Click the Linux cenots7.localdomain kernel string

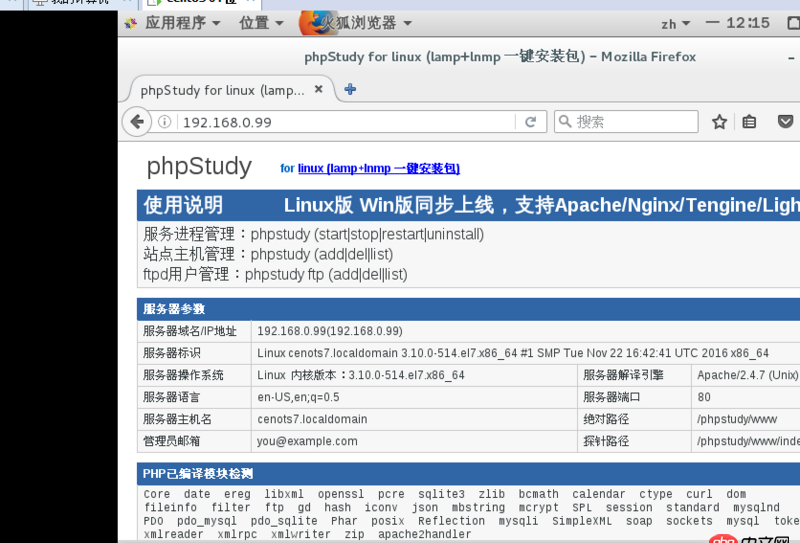(513, 353)
